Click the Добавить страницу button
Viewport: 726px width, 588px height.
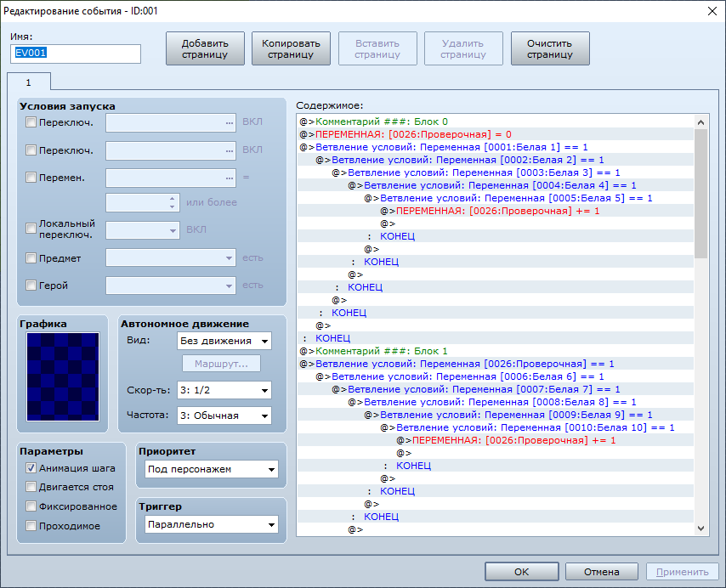coord(205,48)
